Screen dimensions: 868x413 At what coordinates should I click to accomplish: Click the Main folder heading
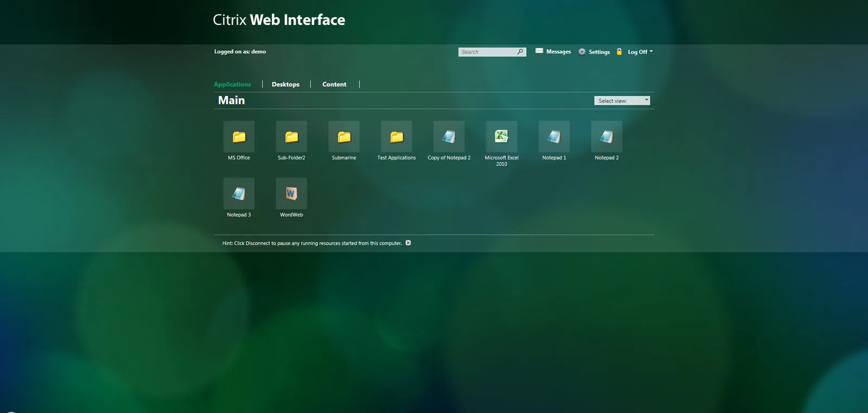click(232, 100)
